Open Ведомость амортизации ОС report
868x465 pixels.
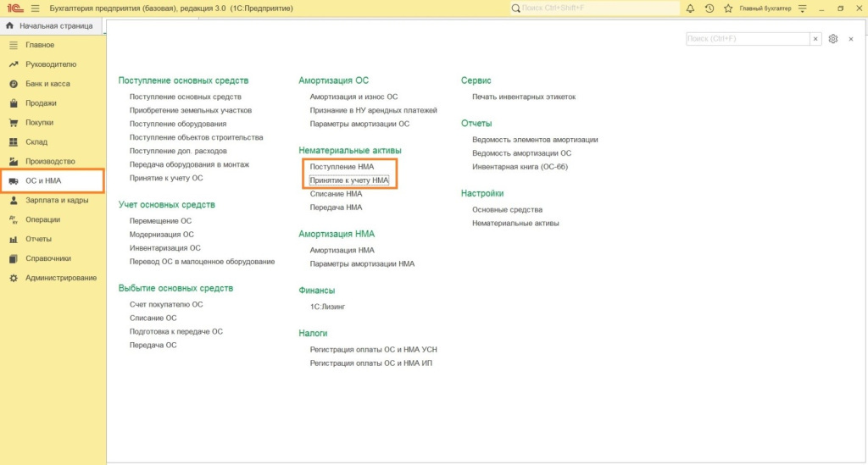tap(521, 153)
